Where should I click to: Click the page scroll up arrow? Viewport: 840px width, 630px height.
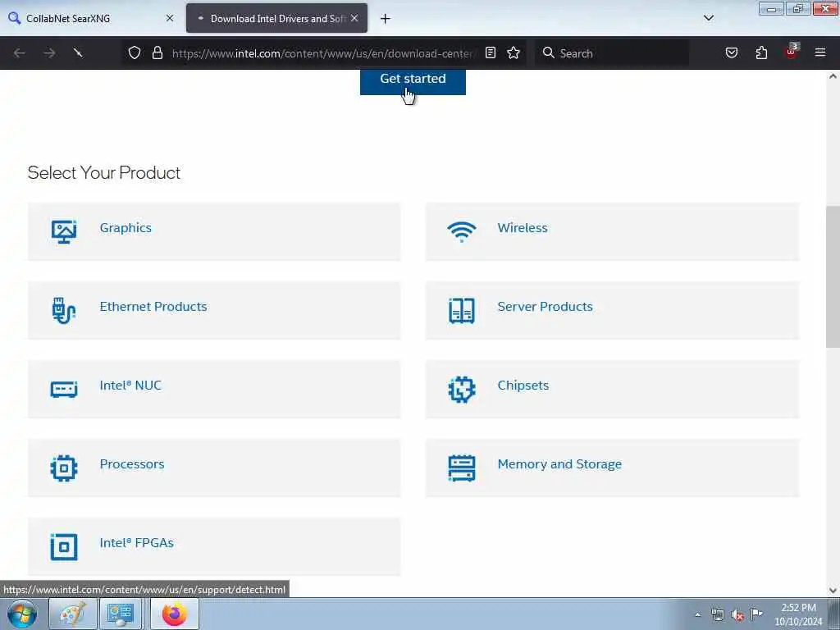(x=833, y=76)
